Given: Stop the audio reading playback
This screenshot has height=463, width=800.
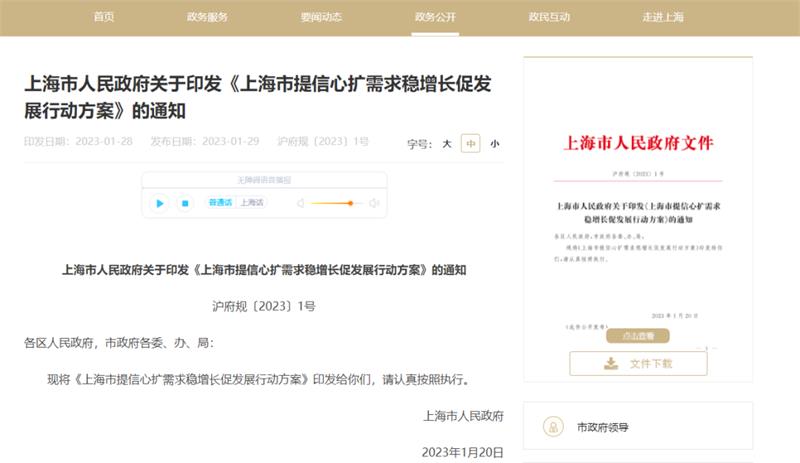Looking at the screenshot, I should (x=185, y=203).
